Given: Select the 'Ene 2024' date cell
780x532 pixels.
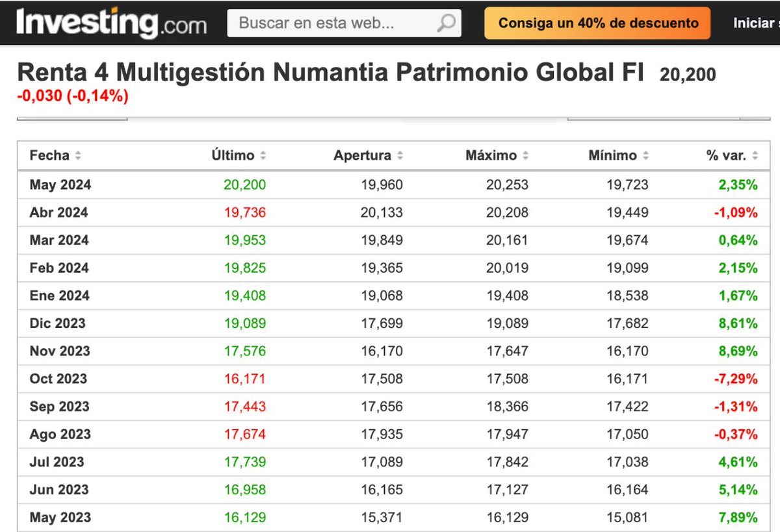Looking at the screenshot, I should 58,296.
